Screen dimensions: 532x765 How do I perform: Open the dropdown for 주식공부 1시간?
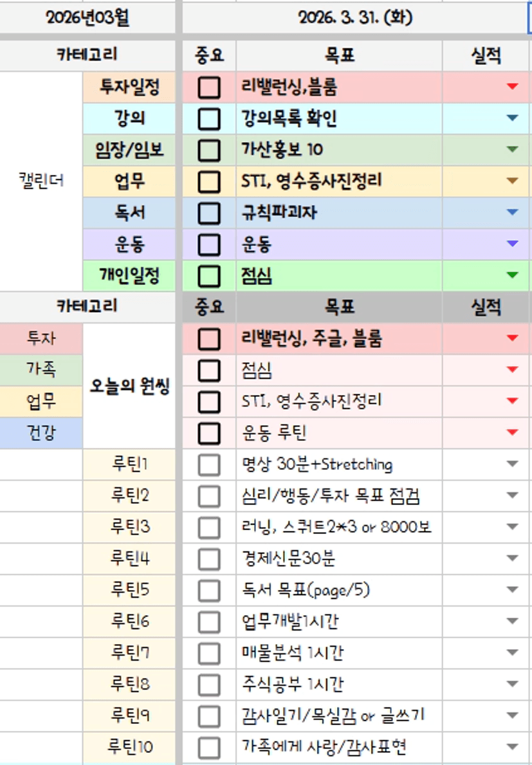click(512, 683)
